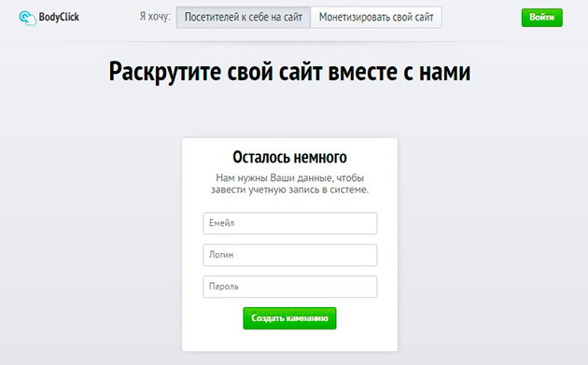Click the empty gray background left of the form card
Screen dimensions: 588x365
[90, 244]
